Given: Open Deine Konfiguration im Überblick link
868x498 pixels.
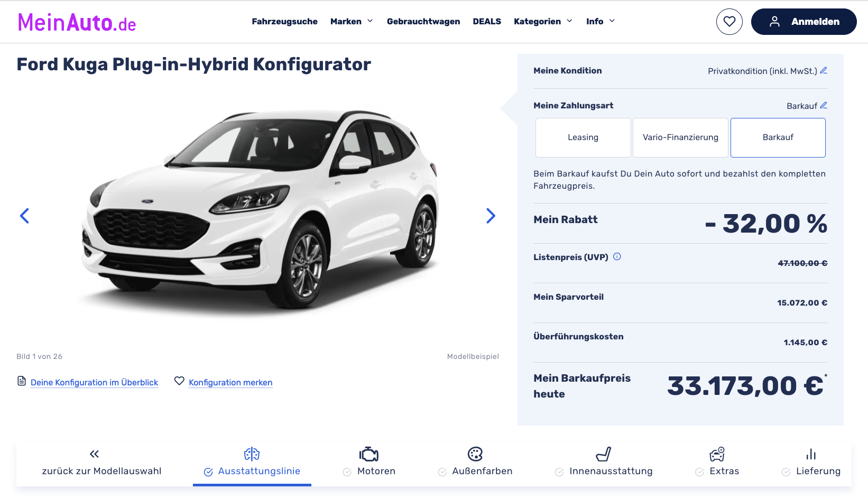Looking at the screenshot, I should tap(94, 382).
